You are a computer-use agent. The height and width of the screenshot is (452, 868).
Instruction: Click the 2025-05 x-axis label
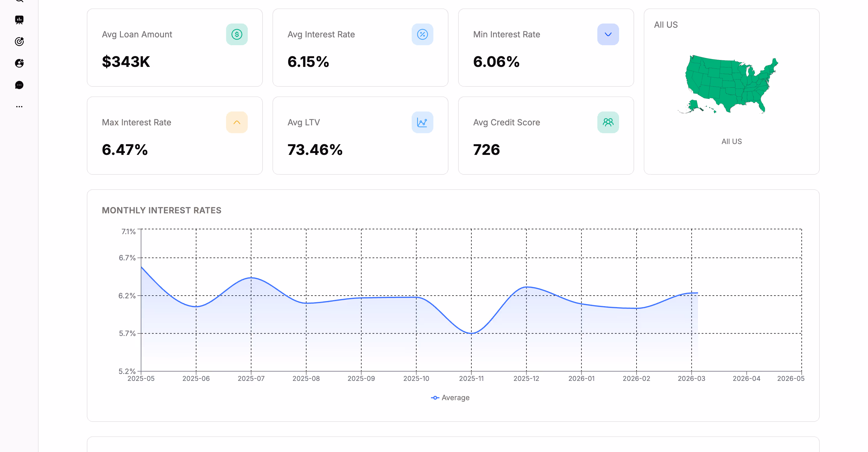tap(141, 378)
